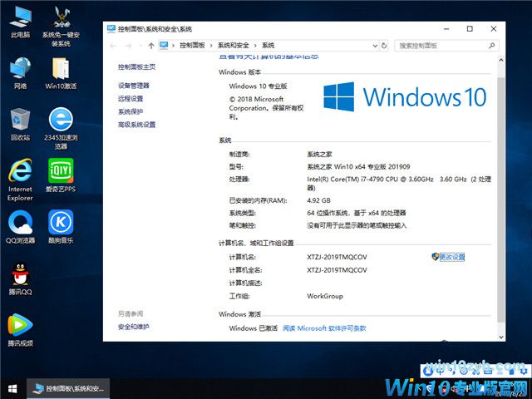This screenshot has height=399, width=532.
Task: Click the 64 位操作系统 system type value
Action: coord(357,213)
